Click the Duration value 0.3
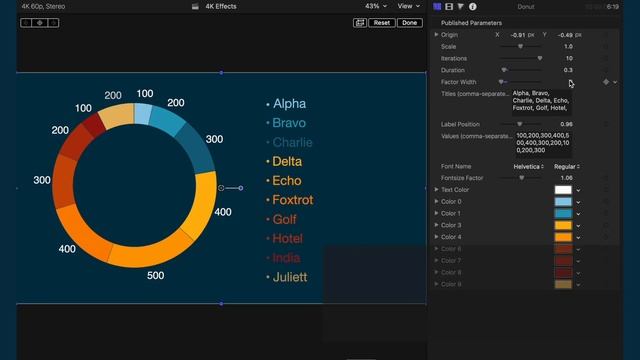Viewport: 640px width, 360px height. coord(568,70)
